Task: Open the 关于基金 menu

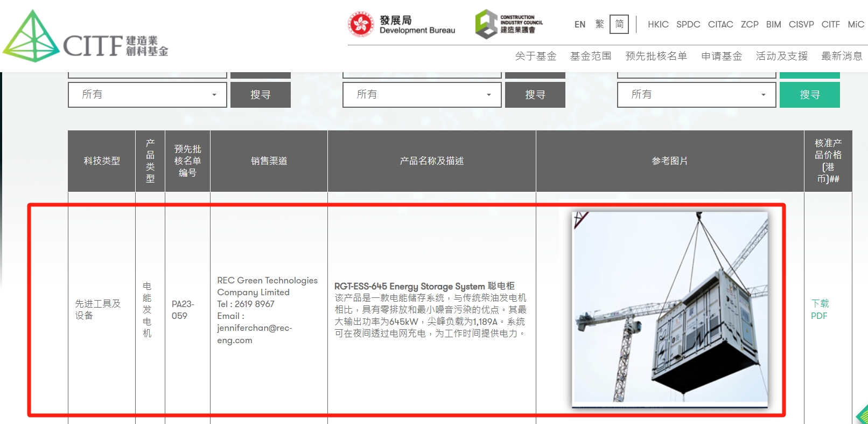Action: tap(536, 56)
